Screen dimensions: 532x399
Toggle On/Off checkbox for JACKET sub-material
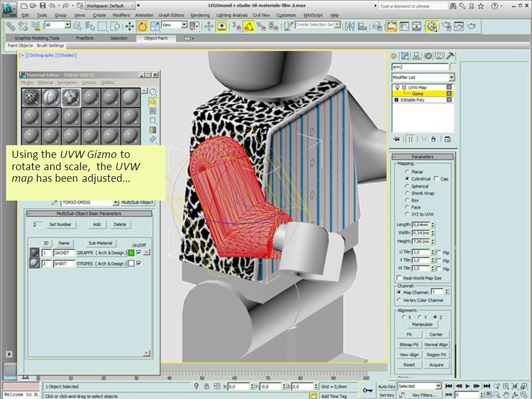[139, 253]
